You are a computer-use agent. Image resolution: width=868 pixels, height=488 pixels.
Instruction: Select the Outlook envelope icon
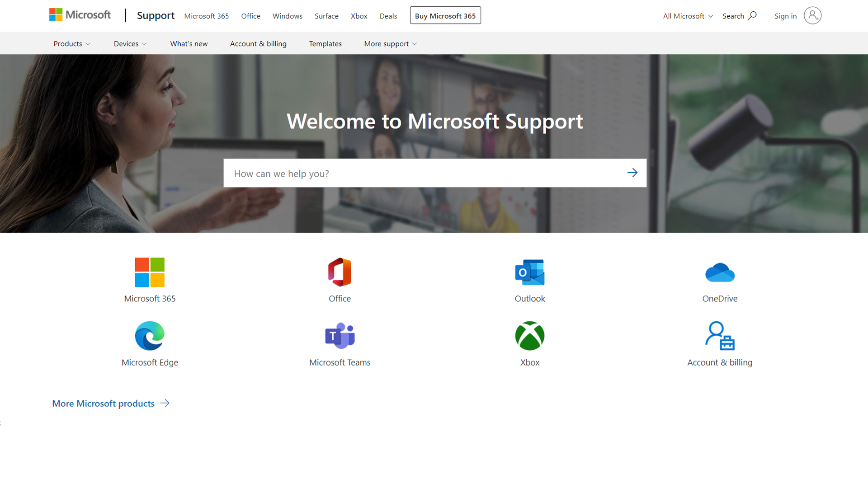point(530,272)
